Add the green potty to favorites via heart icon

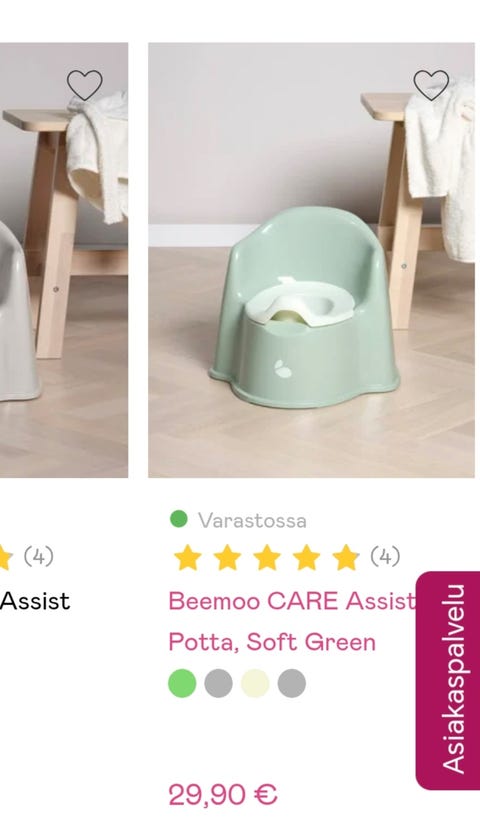pyautogui.click(x=431, y=85)
